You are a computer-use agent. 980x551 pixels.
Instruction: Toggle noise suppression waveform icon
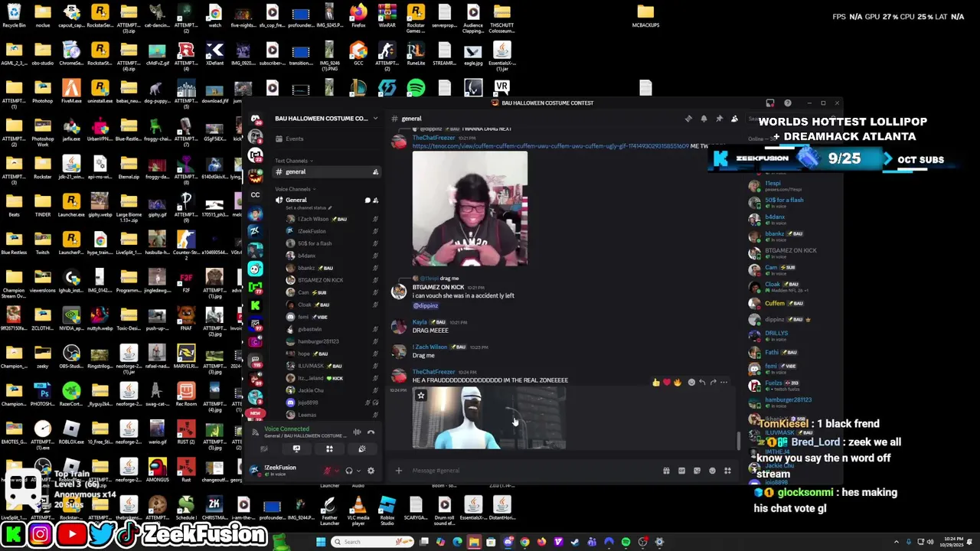coord(357,432)
